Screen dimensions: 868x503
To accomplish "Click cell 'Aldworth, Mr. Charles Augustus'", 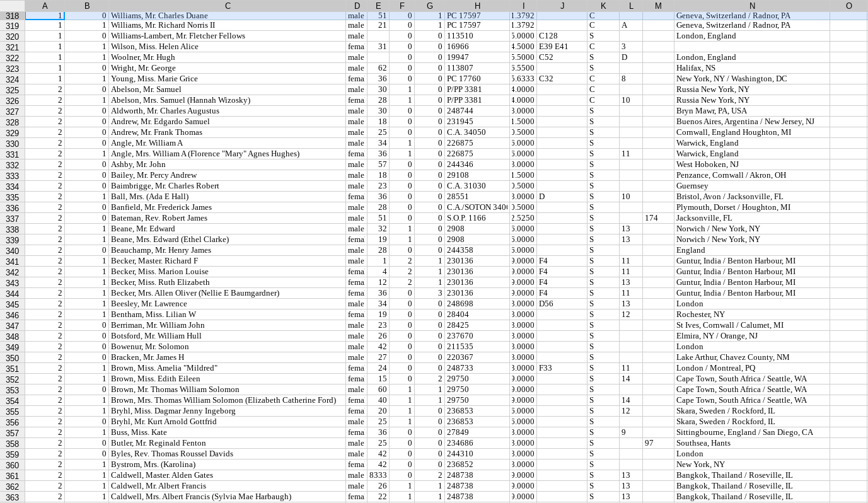I will pyautogui.click(x=228, y=111).
